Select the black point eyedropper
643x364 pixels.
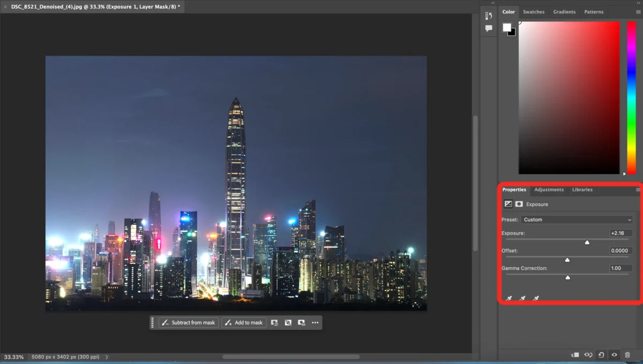pyautogui.click(x=509, y=298)
